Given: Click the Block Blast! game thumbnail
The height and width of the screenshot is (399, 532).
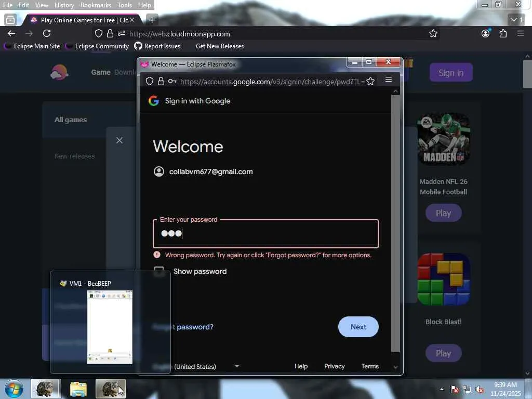Looking at the screenshot, I should coord(444,279).
